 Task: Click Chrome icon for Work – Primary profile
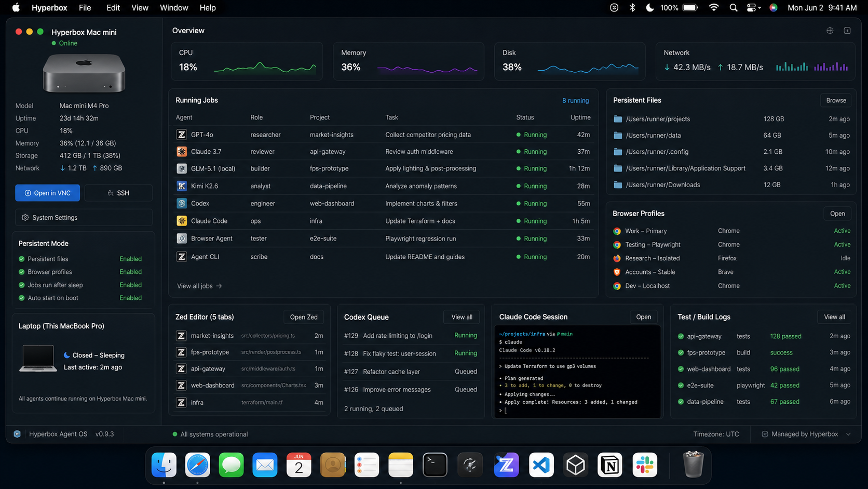click(617, 231)
